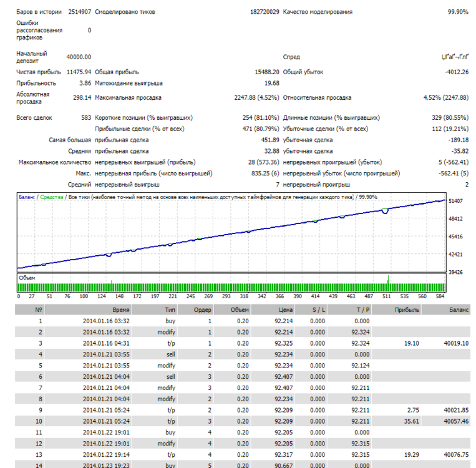This screenshot has height=468, width=476.
Task: Click the profit cell 35.61 in row 10
Action: [x=412, y=422]
